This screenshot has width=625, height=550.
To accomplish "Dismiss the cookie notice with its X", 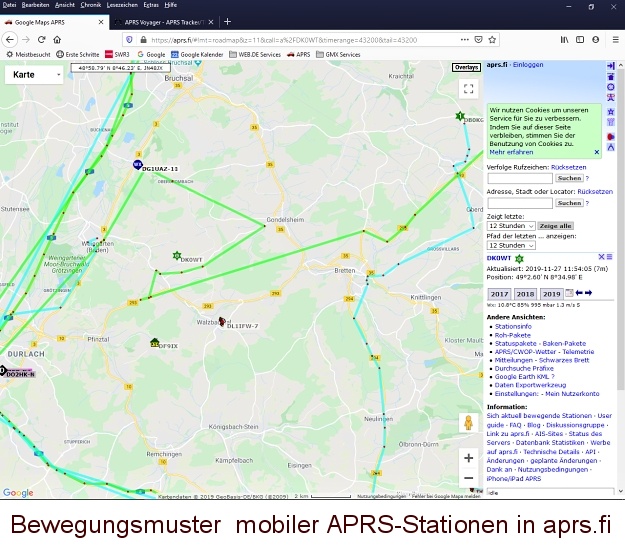I will click(596, 152).
